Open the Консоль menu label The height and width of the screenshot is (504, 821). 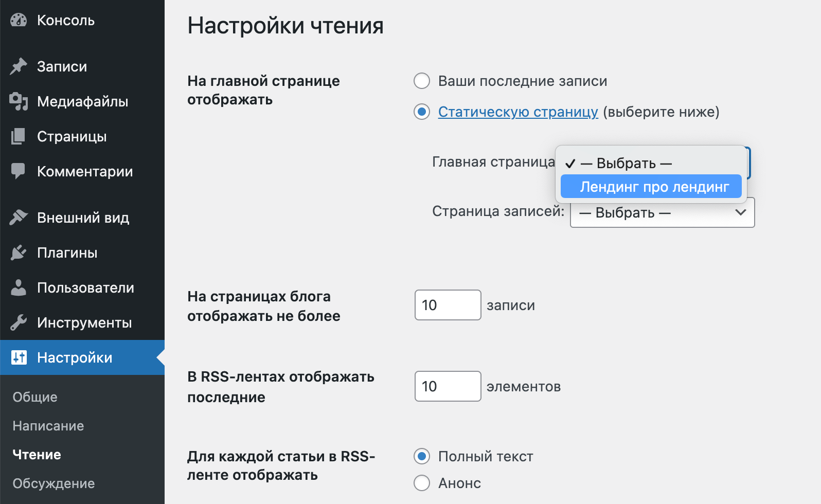pos(66,20)
